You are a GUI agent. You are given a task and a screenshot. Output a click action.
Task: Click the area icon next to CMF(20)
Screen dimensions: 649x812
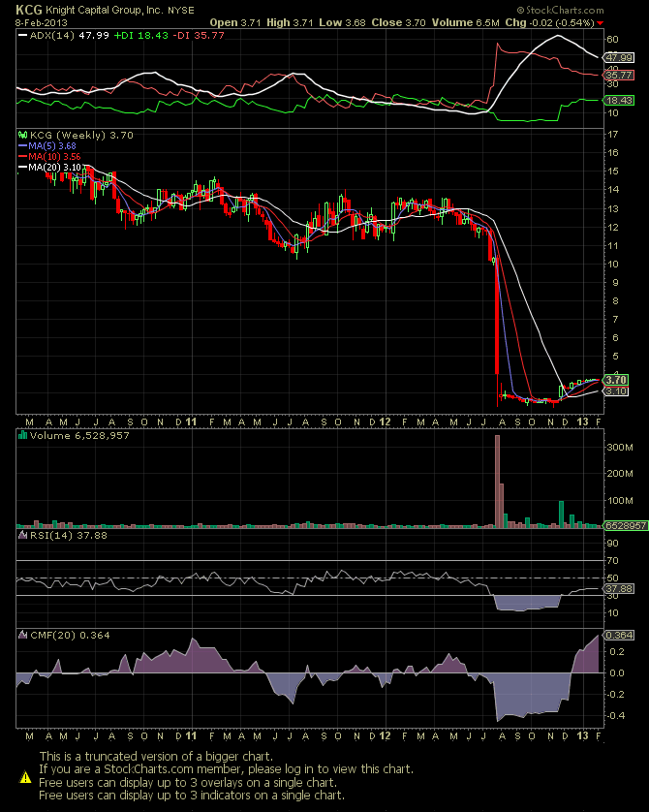pyautogui.click(x=23, y=635)
